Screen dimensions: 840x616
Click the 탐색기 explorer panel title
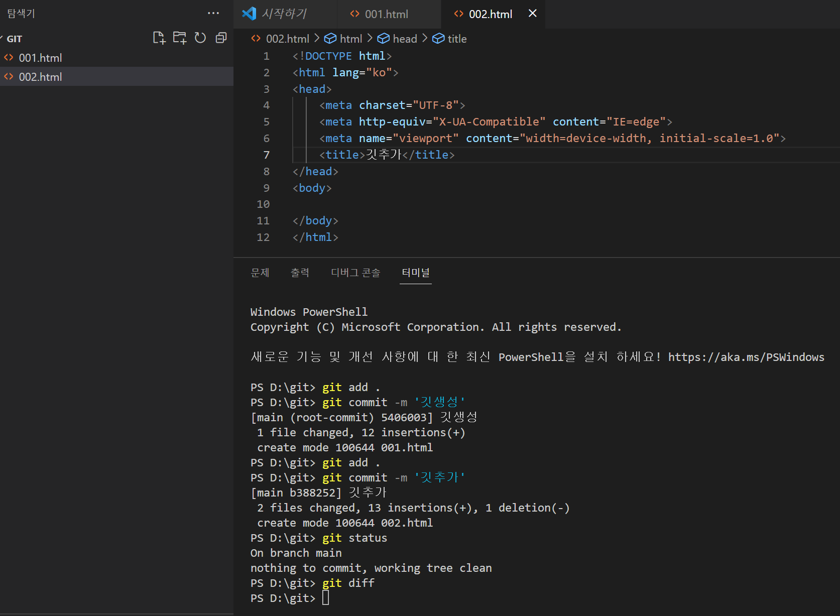[x=21, y=14]
